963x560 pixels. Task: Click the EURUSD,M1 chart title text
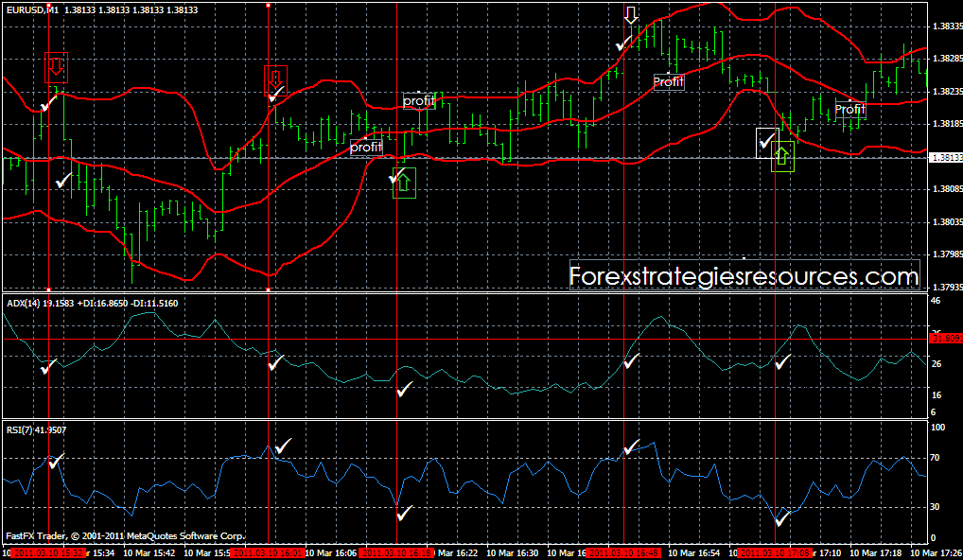point(33,10)
